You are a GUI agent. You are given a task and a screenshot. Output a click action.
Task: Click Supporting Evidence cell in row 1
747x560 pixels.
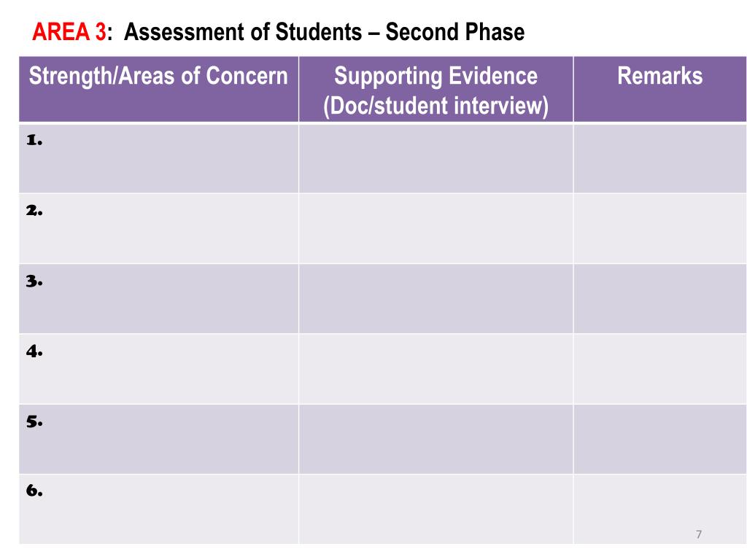point(436,158)
